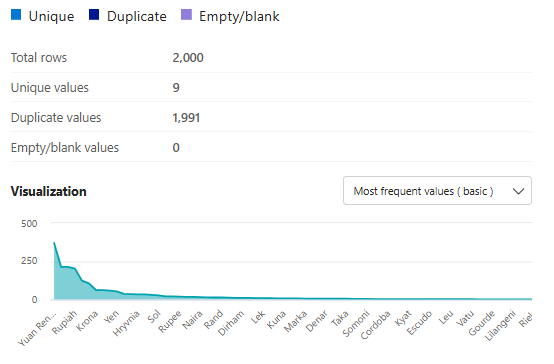Select the Empty/blank legend label
Image resolution: width=554 pixels, height=364 pixels.
[239, 16]
